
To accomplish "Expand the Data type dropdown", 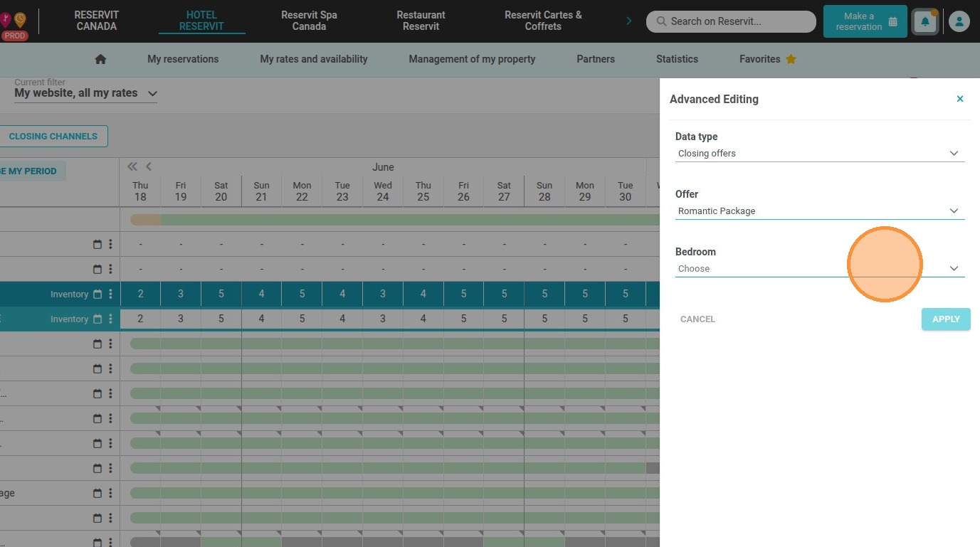I will (x=820, y=153).
